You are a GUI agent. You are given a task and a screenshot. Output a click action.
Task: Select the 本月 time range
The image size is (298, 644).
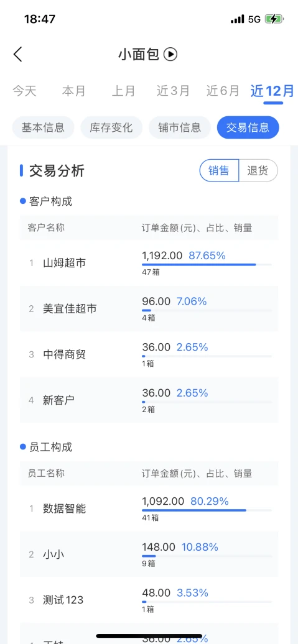pos(74,91)
